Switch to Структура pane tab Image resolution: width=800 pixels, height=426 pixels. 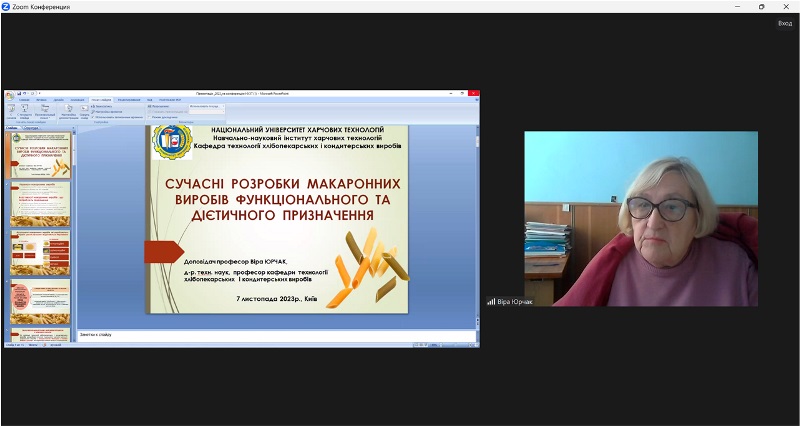(x=31, y=128)
